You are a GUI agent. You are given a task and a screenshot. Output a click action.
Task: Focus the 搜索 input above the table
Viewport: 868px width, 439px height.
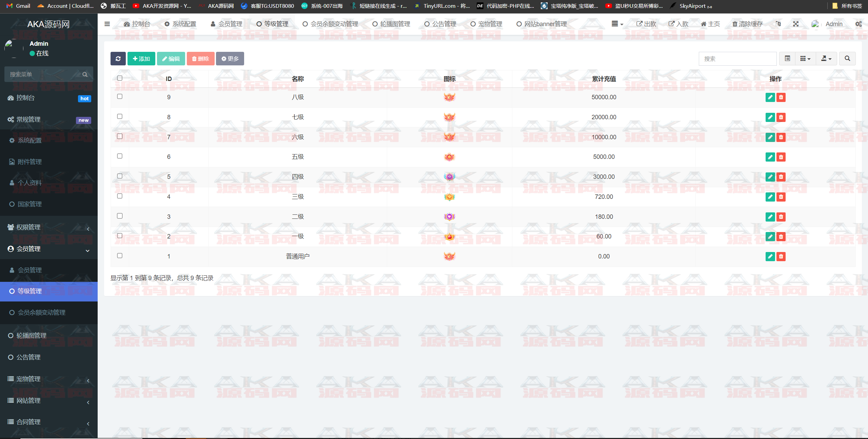(x=737, y=59)
